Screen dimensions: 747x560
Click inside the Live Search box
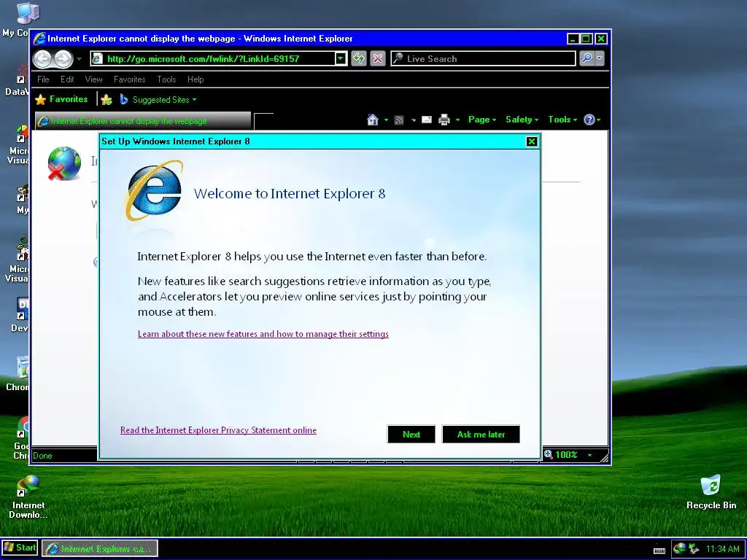click(483, 58)
